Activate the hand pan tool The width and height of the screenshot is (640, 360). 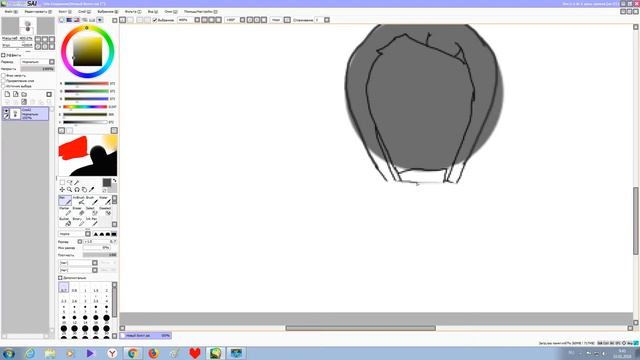point(84,189)
